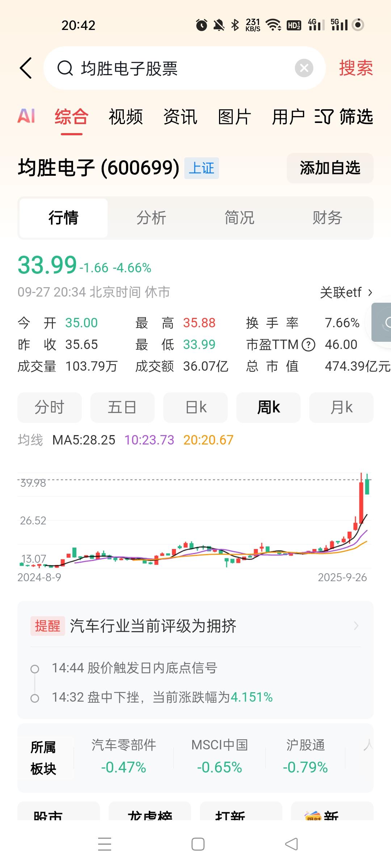The image size is (391, 868).
Task: Tap the search magnifier icon
Action: (65, 68)
